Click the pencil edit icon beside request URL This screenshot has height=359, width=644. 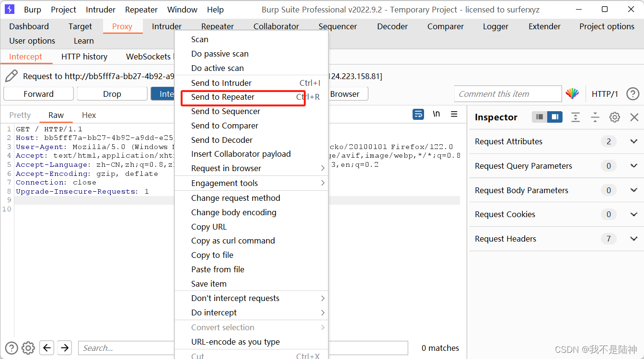[12, 76]
